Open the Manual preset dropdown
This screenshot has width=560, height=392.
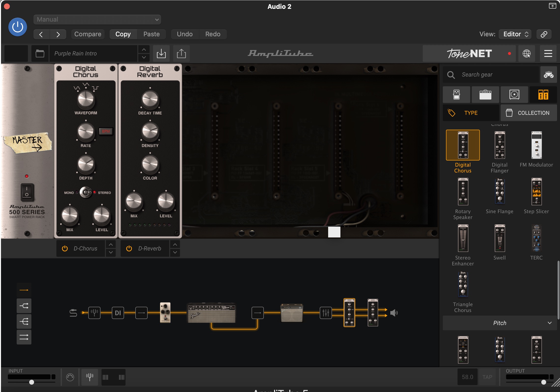(x=97, y=20)
